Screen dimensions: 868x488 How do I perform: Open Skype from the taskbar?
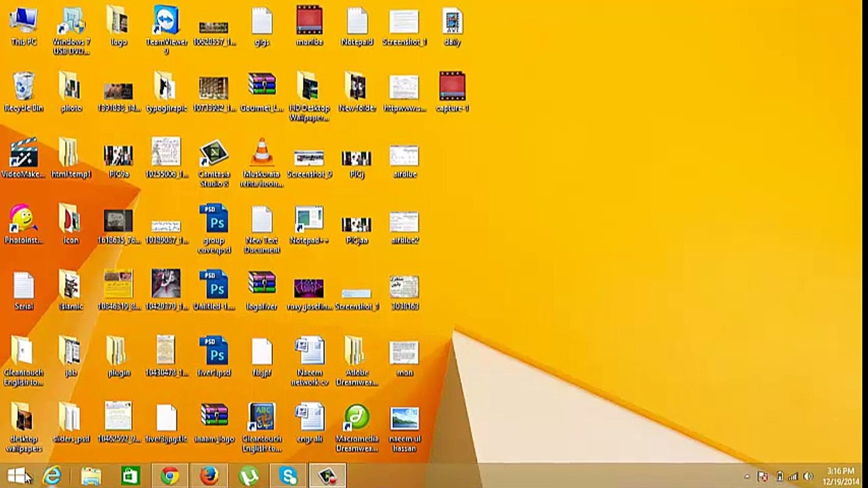click(x=289, y=476)
